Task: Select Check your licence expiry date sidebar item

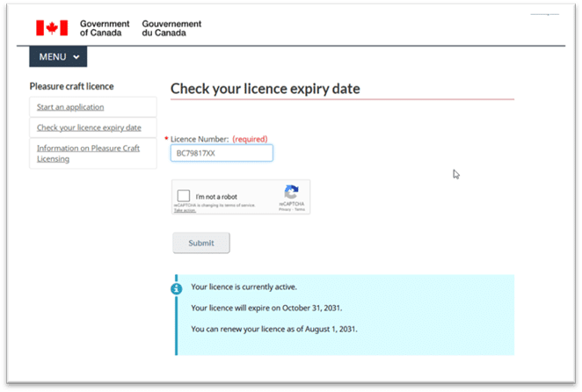Action: tap(89, 127)
